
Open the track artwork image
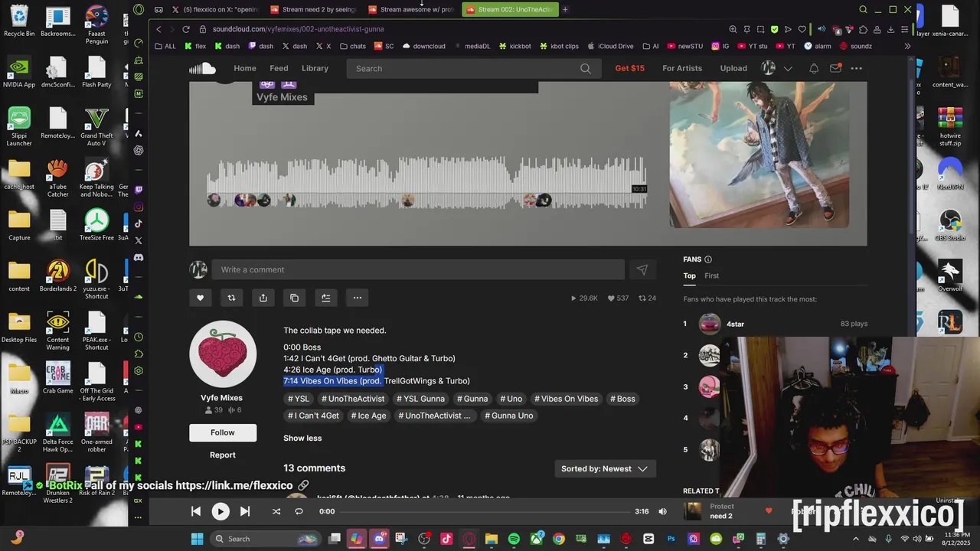(759, 155)
